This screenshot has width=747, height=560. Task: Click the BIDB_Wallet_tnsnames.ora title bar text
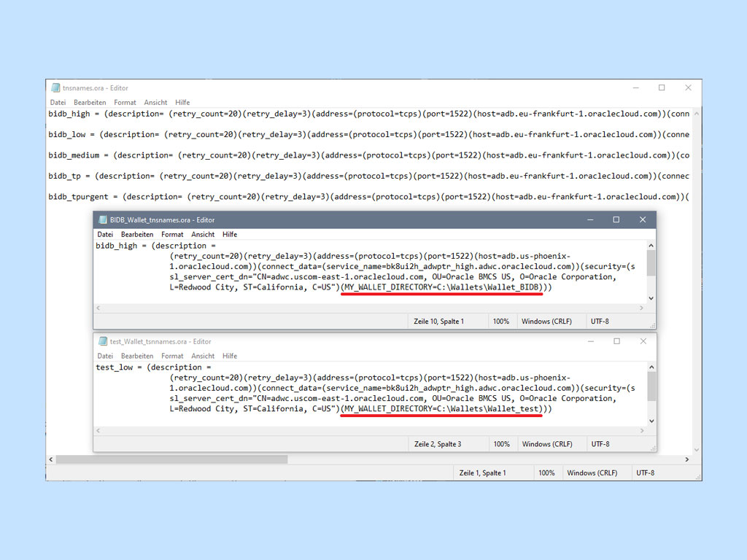[x=162, y=219]
